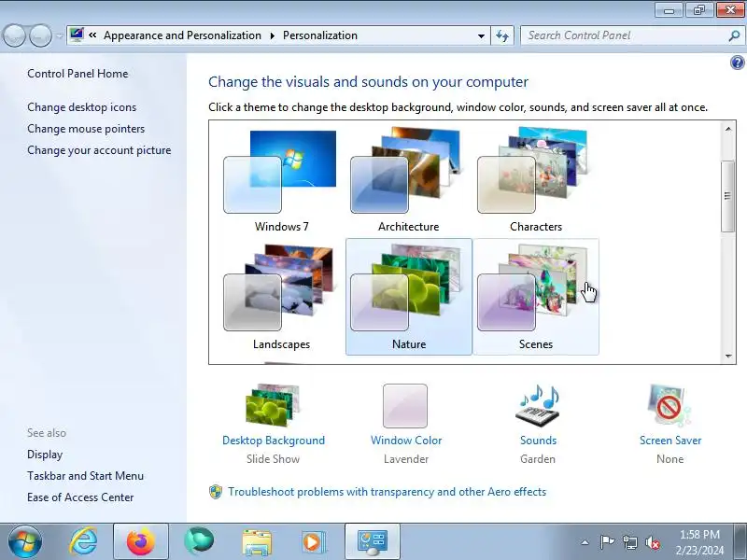Launch Internet Explorer from taskbar

[84, 542]
